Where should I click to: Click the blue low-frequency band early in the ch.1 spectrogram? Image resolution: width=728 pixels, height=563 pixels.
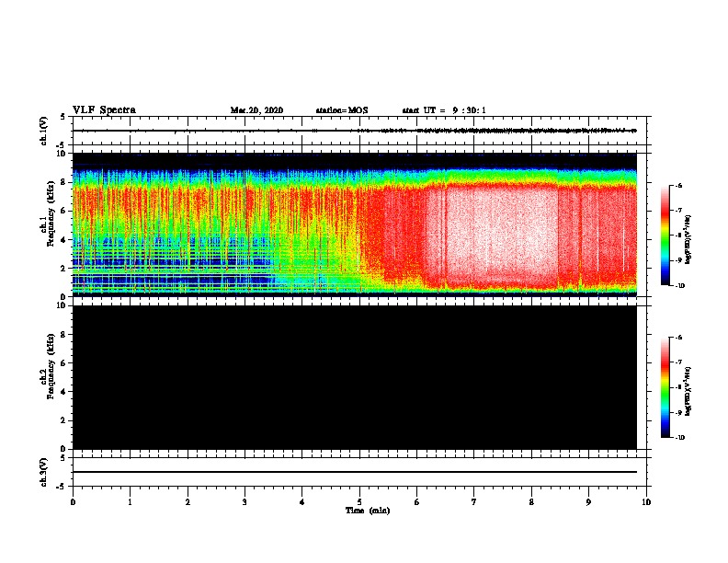tap(172, 279)
